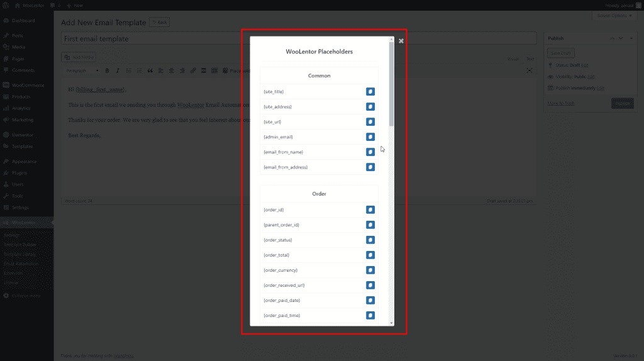Switch to the Text editor tab

coord(530,58)
